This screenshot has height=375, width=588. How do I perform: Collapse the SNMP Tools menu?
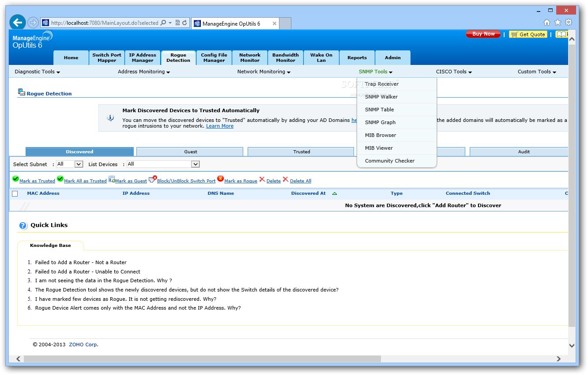point(376,72)
